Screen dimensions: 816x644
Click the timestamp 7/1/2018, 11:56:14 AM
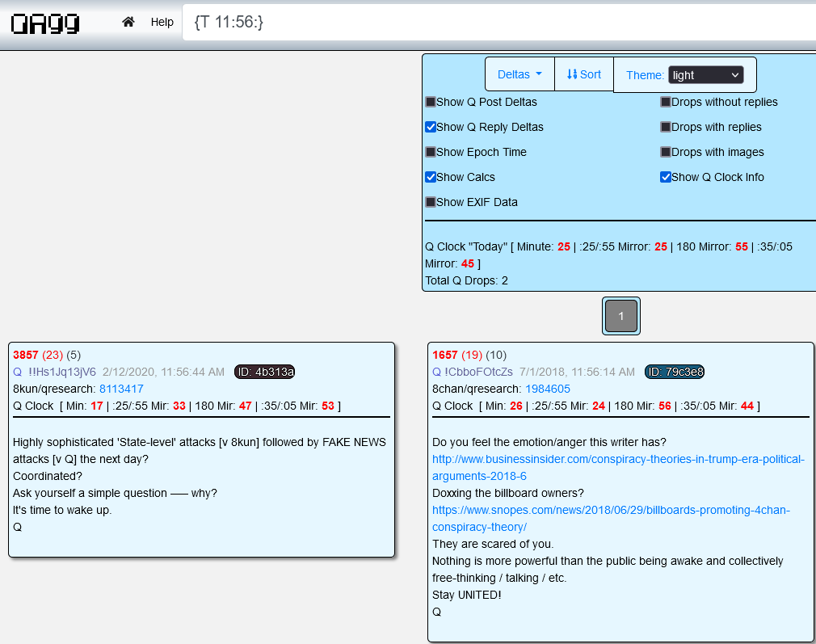click(x=577, y=372)
